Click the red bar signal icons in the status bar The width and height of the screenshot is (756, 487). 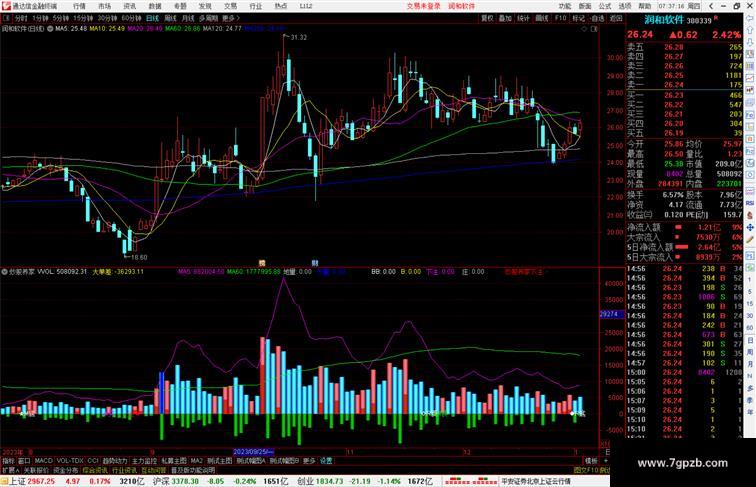click(471, 481)
